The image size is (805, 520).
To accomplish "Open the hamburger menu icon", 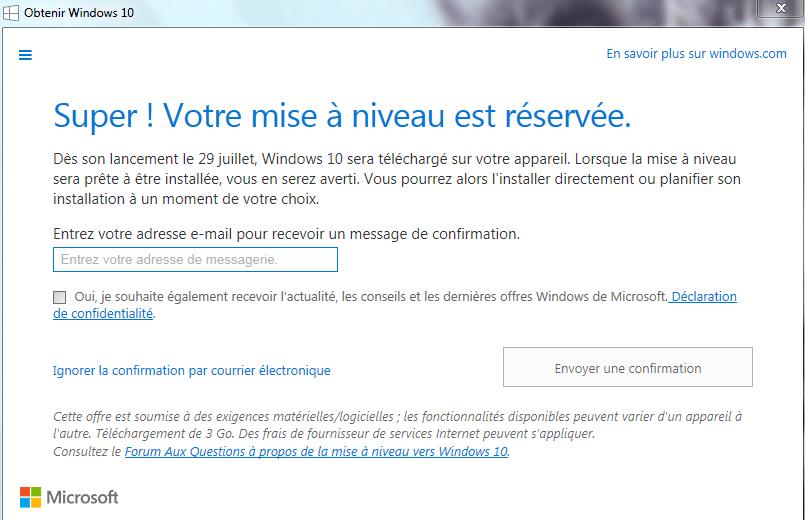I will click(x=25, y=55).
